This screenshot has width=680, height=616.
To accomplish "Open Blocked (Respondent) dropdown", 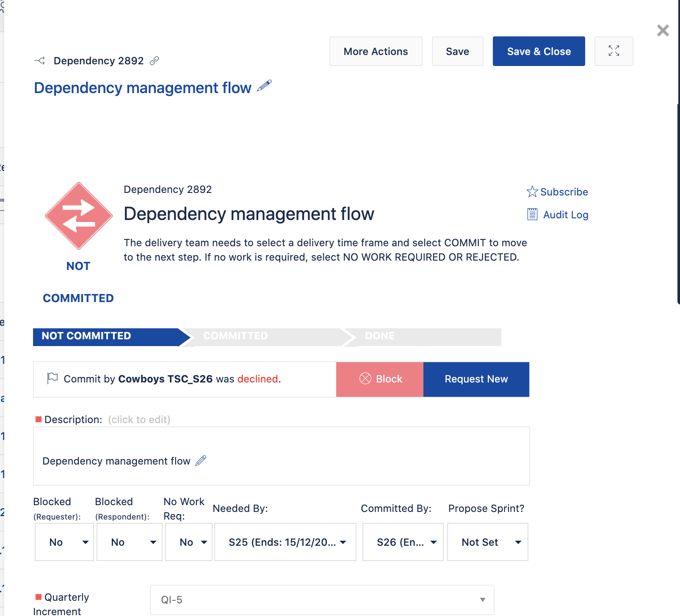I will [x=130, y=542].
